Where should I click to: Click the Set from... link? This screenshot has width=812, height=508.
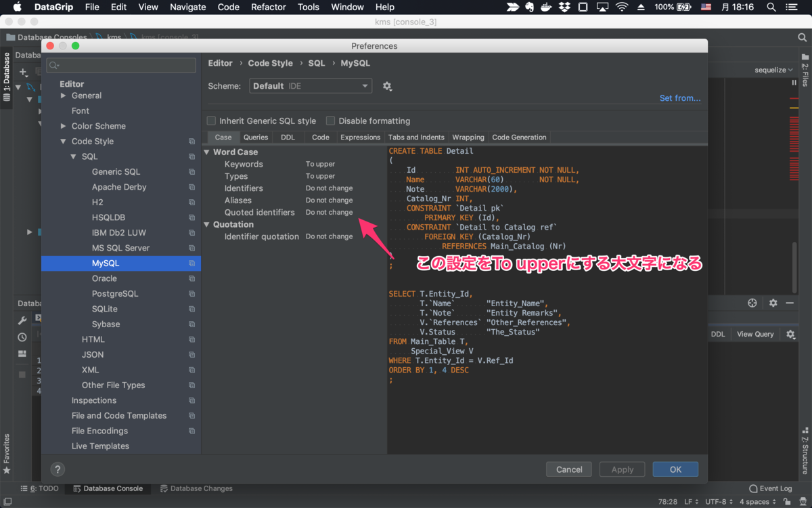680,98
